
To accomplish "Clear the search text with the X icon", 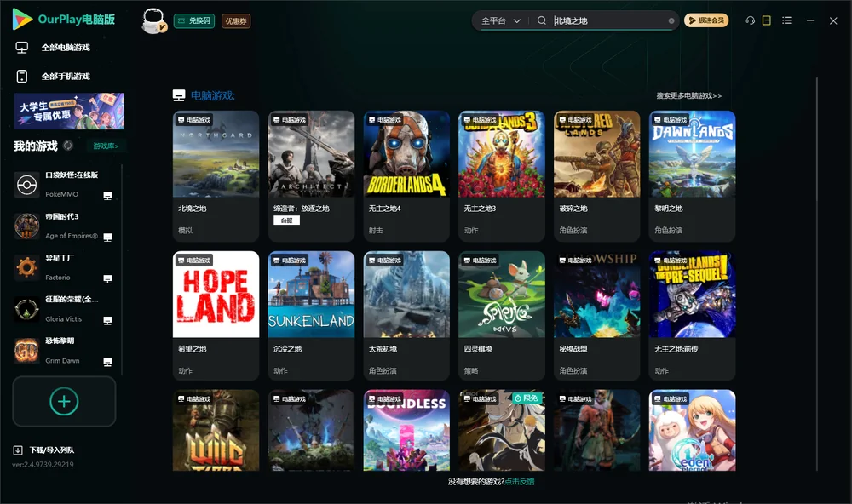I will pyautogui.click(x=671, y=20).
